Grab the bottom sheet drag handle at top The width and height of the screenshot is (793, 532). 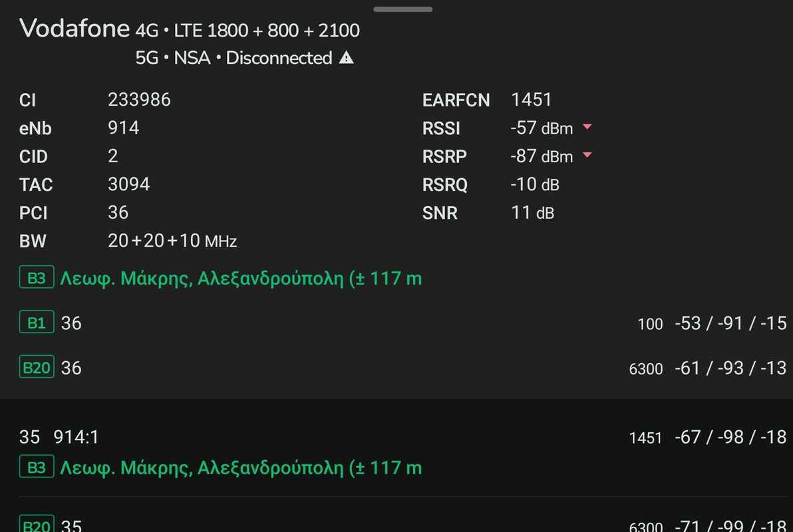click(402, 9)
